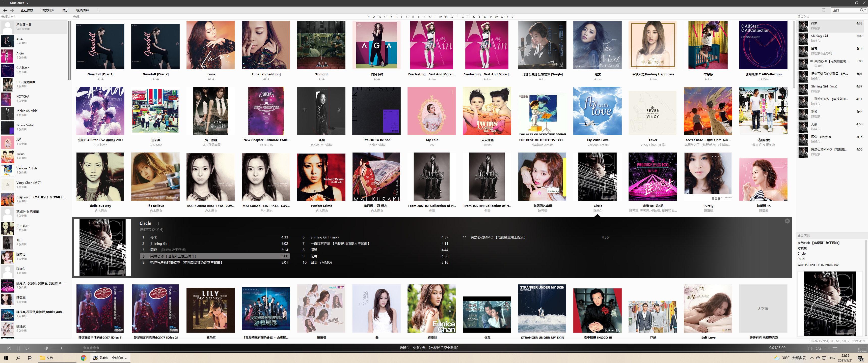Open the 播放列表 tab
The width and height of the screenshot is (868, 363).
[47, 10]
